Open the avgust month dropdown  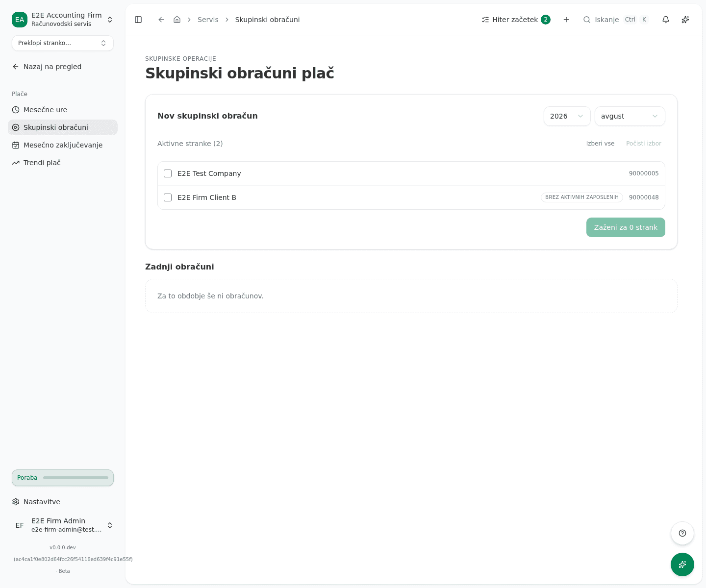(630, 116)
